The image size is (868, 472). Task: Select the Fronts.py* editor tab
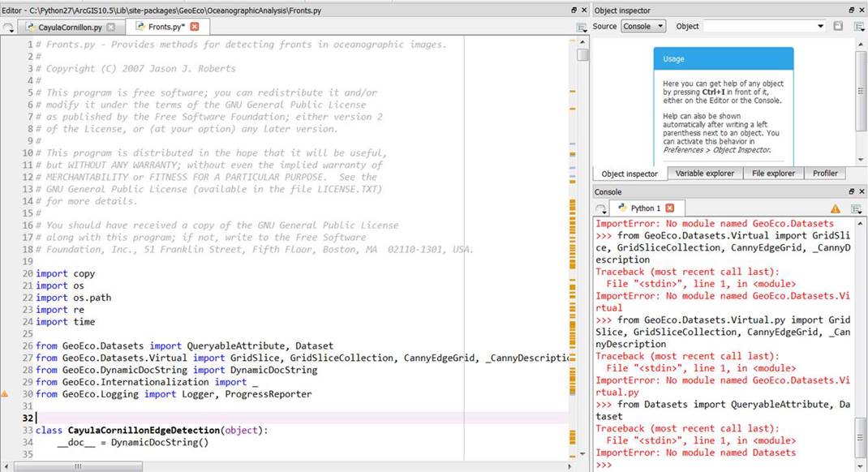pyautogui.click(x=167, y=27)
